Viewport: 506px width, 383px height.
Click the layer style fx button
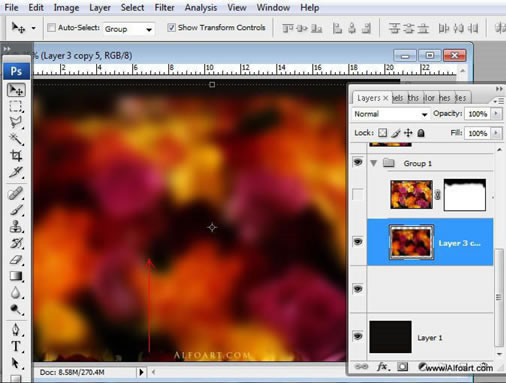point(383,367)
